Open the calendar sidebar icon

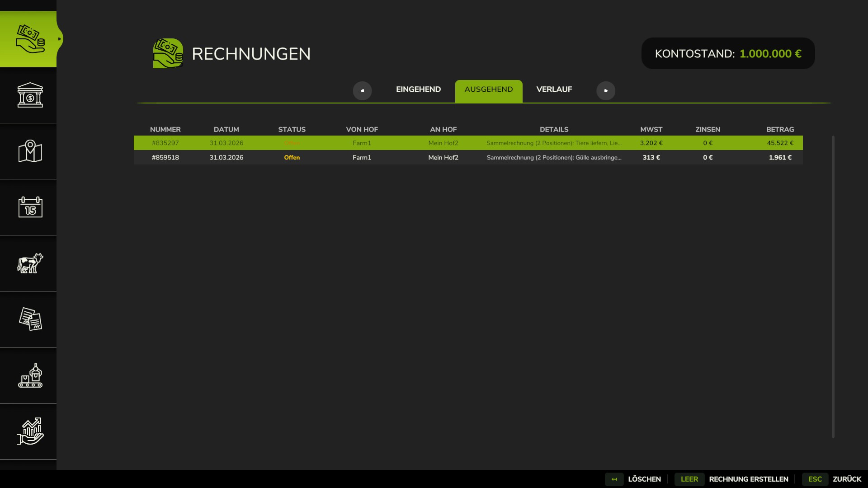point(30,207)
